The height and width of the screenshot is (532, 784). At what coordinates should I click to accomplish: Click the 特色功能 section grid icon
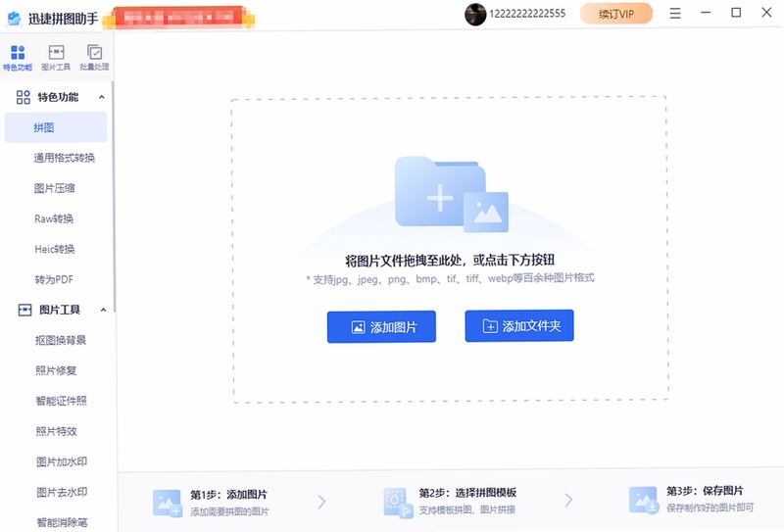23,97
